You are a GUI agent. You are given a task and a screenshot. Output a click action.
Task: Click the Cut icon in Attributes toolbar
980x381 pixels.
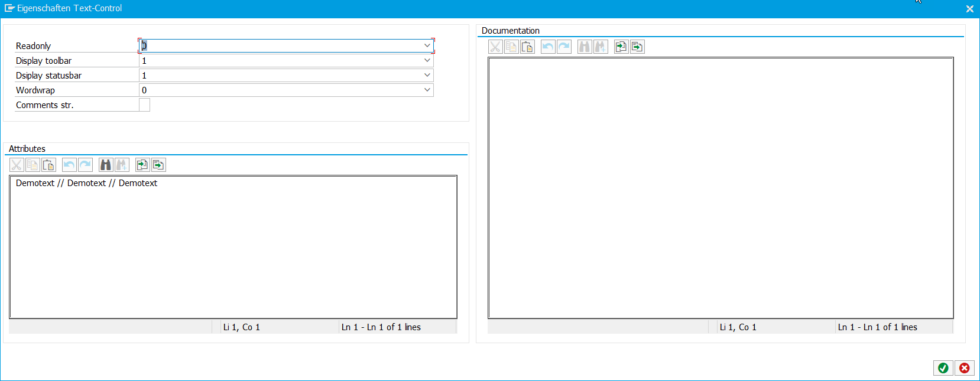click(17, 165)
